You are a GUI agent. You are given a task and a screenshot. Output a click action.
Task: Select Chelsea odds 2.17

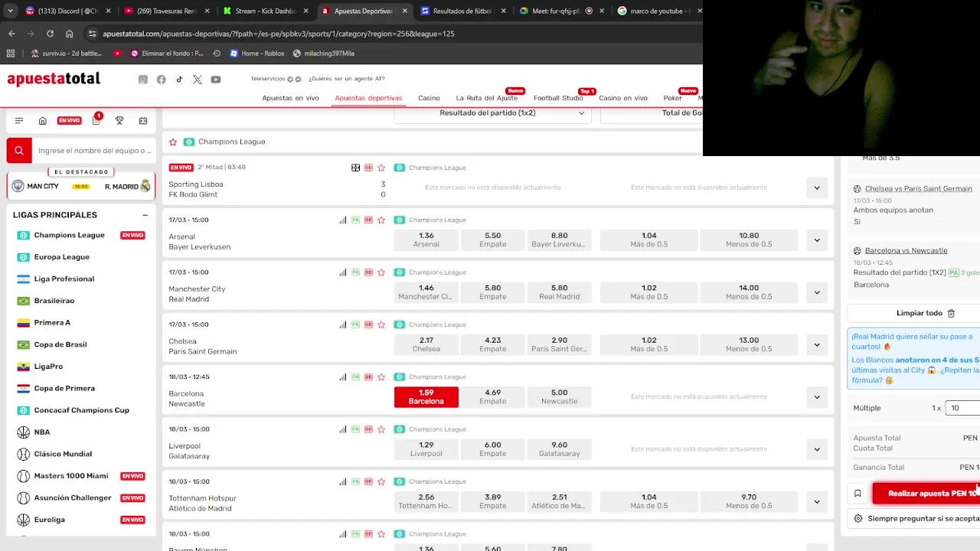[x=426, y=344]
